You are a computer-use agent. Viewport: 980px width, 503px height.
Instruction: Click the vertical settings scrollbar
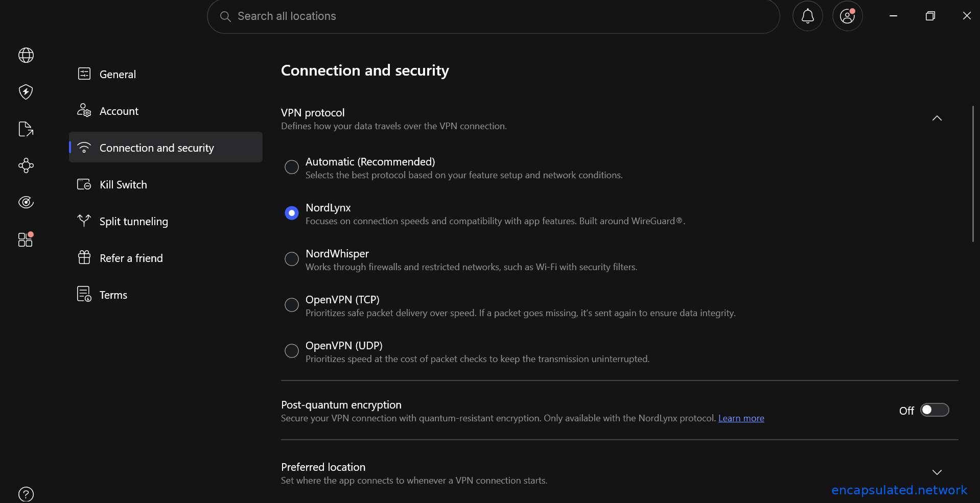972,174
